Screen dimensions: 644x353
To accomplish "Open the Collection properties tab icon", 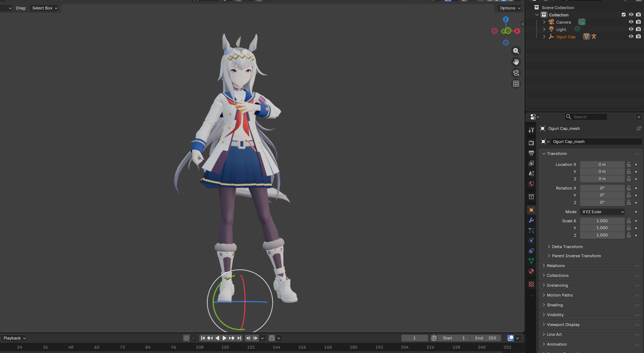I will [531, 197].
